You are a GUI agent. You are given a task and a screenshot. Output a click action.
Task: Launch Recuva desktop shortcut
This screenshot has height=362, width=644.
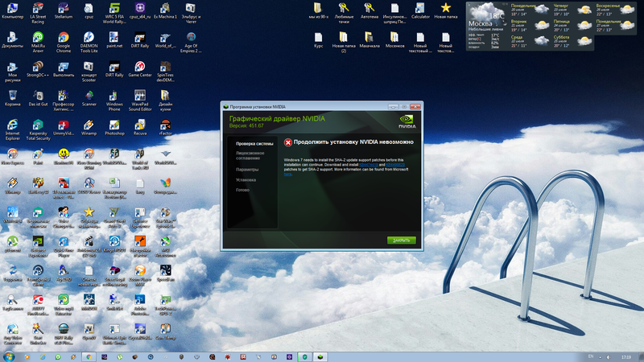[x=139, y=128]
